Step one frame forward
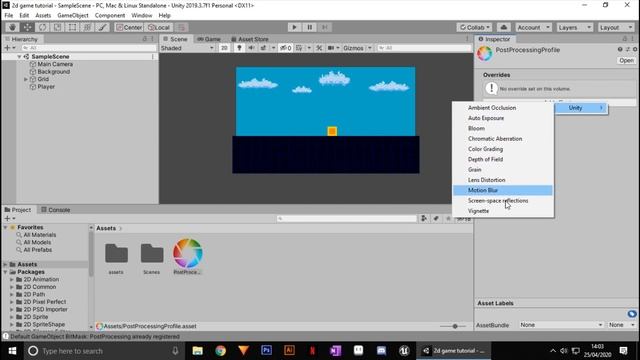This screenshot has height=360, width=640. [324, 27]
